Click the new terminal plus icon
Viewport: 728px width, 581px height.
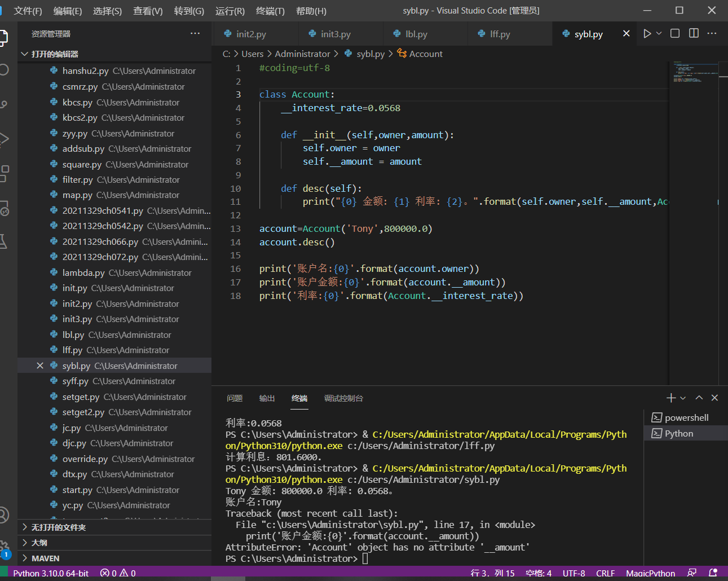point(670,398)
